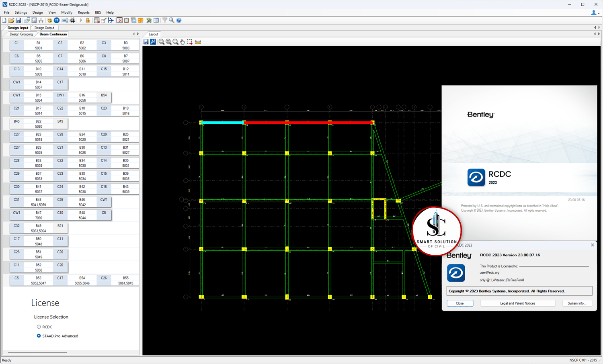The height and width of the screenshot is (364, 603).
Task: Open the BBS menu
Action: point(98,12)
